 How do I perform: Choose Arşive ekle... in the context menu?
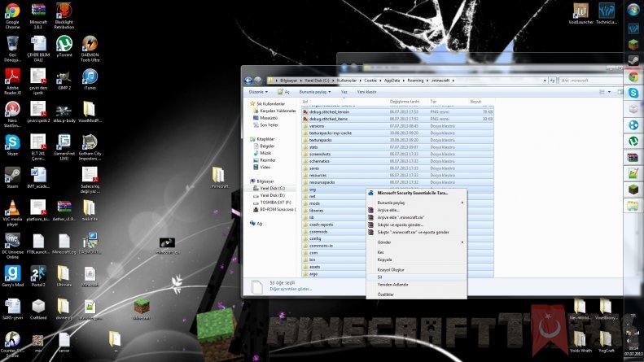click(x=417, y=210)
